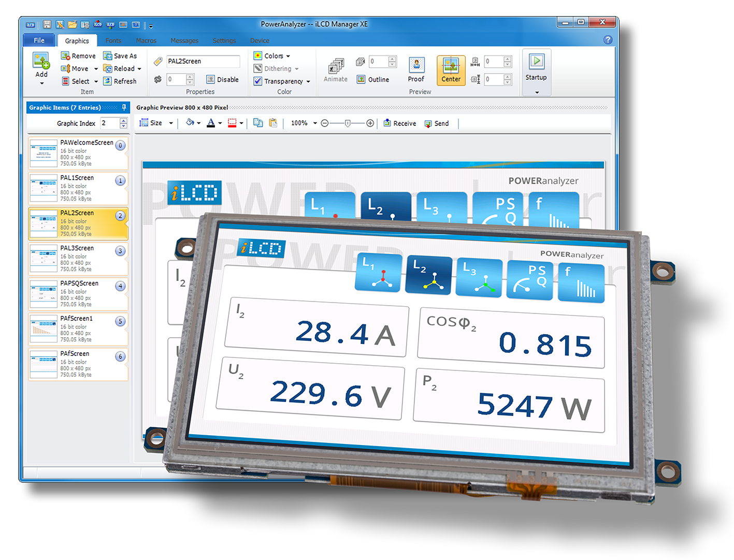The width and height of the screenshot is (734, 560).
Task: Open the Transparency dropdown arrow
Action: point(308,81)
